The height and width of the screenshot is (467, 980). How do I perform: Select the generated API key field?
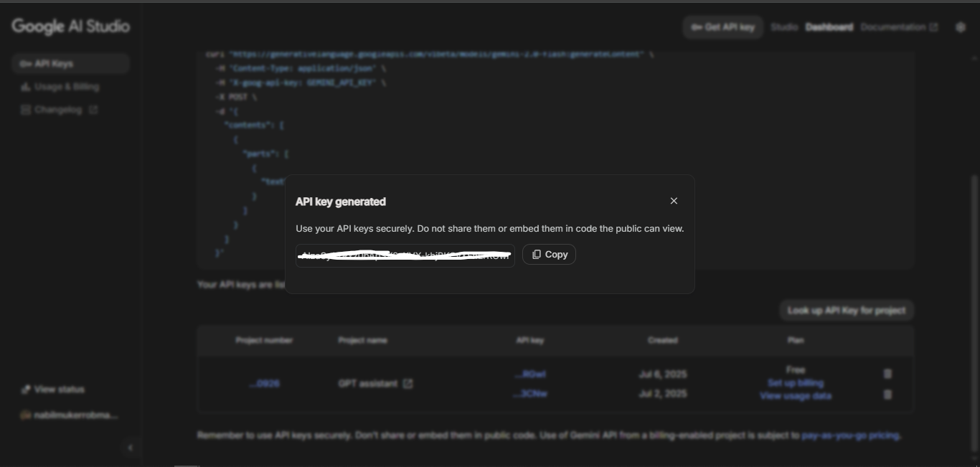[405, 255]
